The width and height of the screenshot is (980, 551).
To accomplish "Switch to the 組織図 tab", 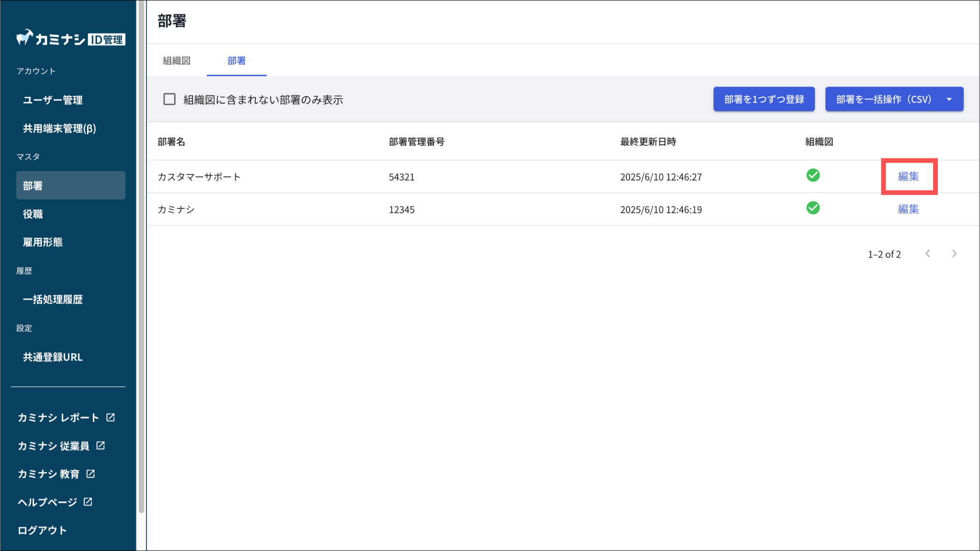I will click(x=177, y=61).
